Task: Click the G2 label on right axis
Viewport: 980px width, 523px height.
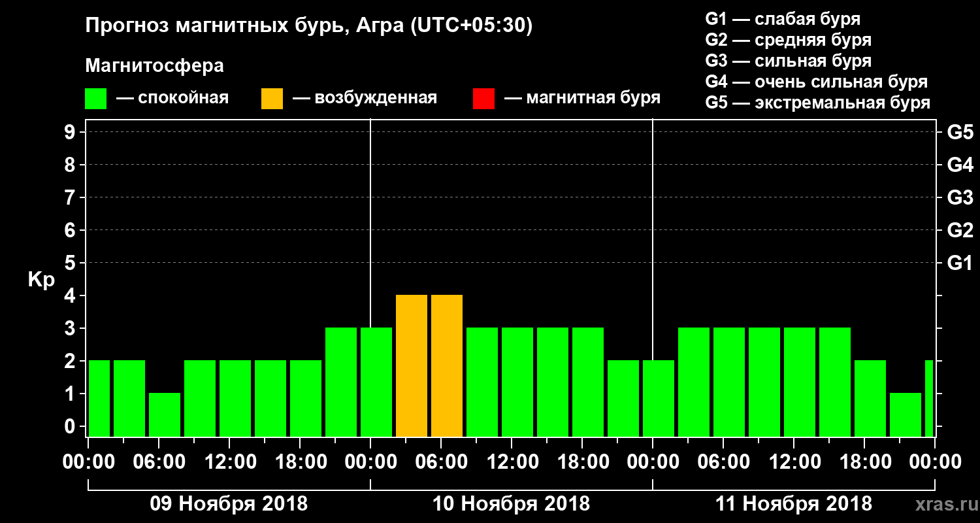Action: pyautogui.click(x=960, y=230)
